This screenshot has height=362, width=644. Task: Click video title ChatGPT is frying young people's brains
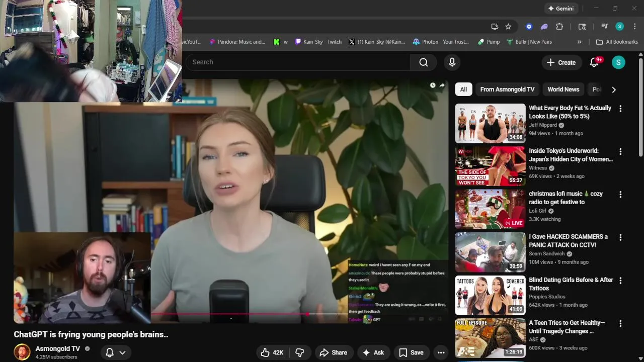click(91, 334)
